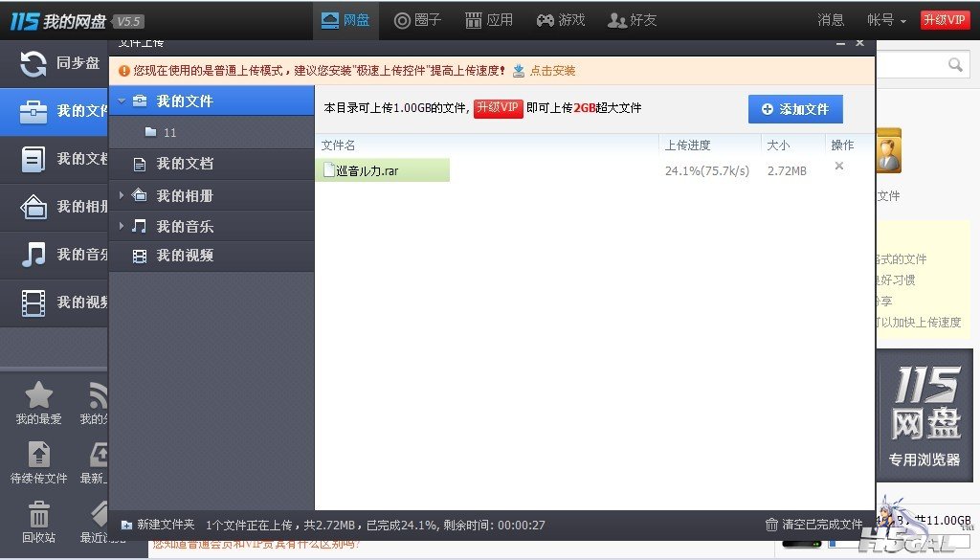Viewport: 980px width, 560px height.
Task: Go to the 游戏 tab
Action: [x=561, y=20]
